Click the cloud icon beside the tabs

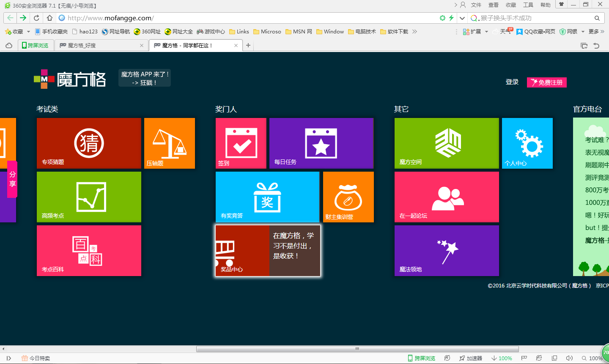tap(9, 46)
